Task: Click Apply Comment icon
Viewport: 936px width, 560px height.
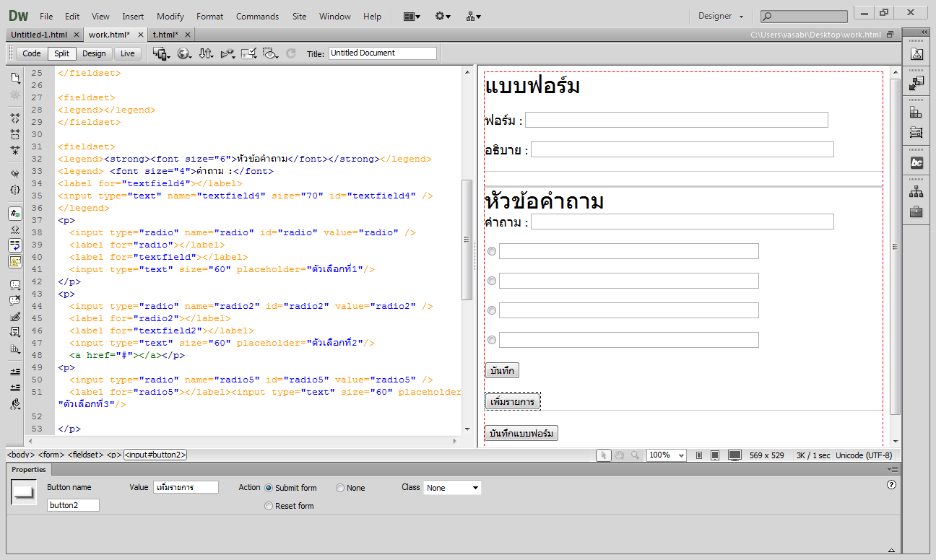Action: pyautogui.click(x=15, y=285)
